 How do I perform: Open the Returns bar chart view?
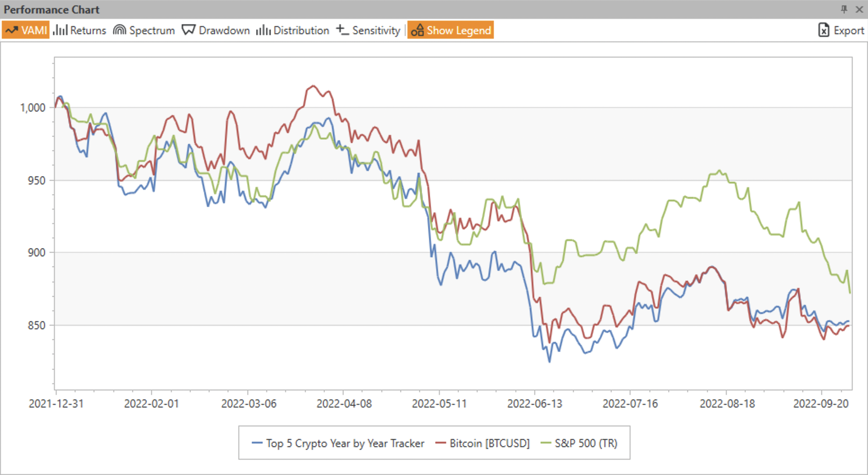pyautogui.click(x=80, y=30)
